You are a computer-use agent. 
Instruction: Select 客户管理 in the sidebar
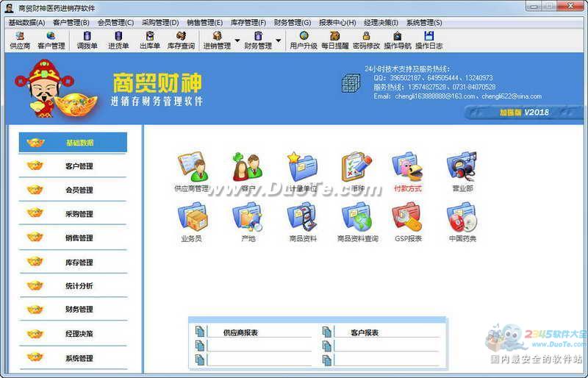(73, 166)
